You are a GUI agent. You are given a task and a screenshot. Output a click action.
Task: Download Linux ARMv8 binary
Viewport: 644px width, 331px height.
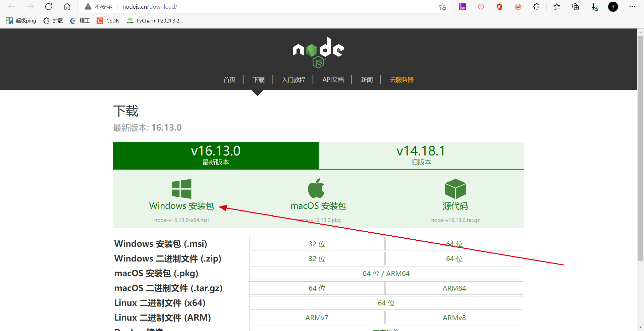point(454,318)
